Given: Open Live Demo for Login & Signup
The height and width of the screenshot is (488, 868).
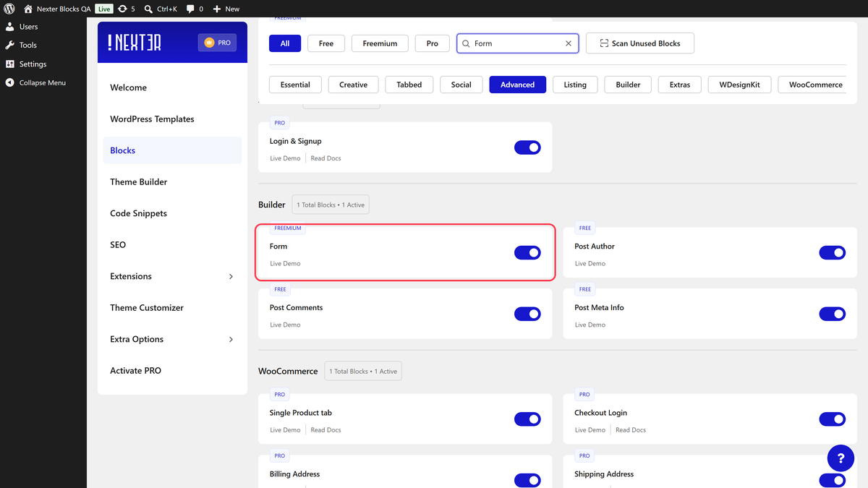Looking at the screenshot, I should pyautogui.click(x=285, y=158).
